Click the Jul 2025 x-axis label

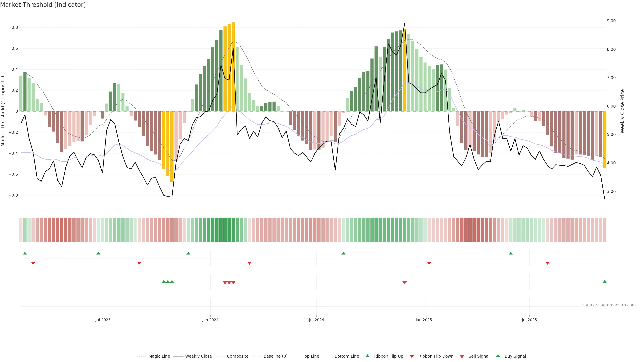click(529, 320)
